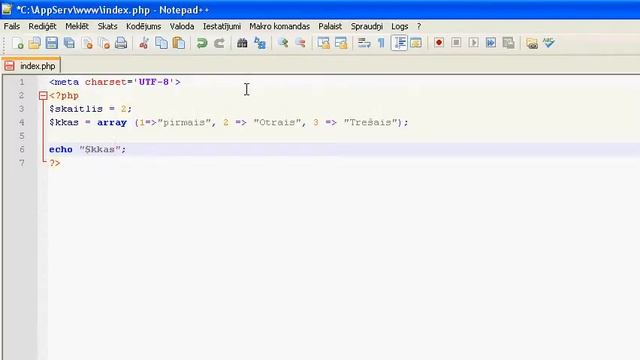This screenshot has width=640, height=360.
Task: Click the folder plugin toolbar icon
Action: 531,43
